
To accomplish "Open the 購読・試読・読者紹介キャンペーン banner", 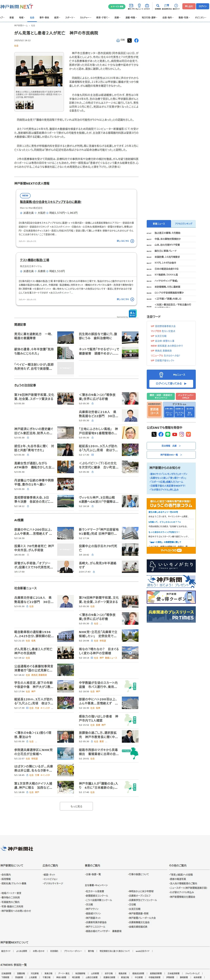I will [161, 396].
